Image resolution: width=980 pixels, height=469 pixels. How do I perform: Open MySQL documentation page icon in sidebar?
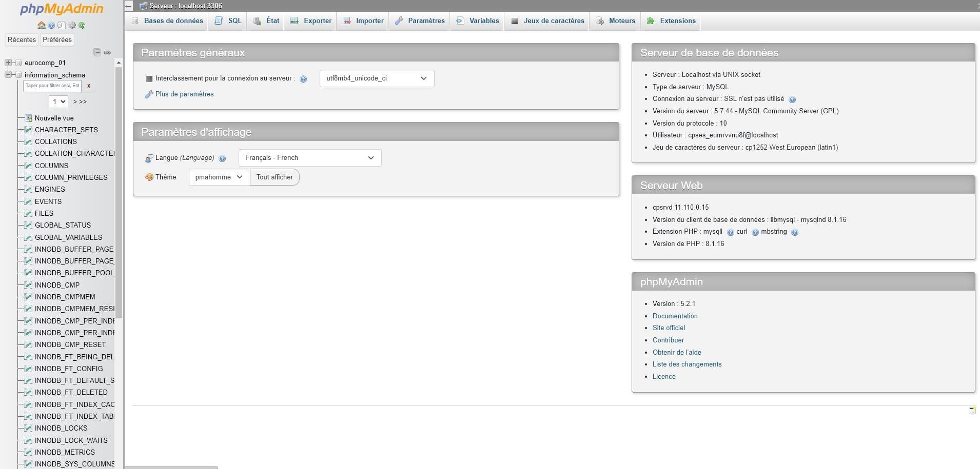click(61, 25)
